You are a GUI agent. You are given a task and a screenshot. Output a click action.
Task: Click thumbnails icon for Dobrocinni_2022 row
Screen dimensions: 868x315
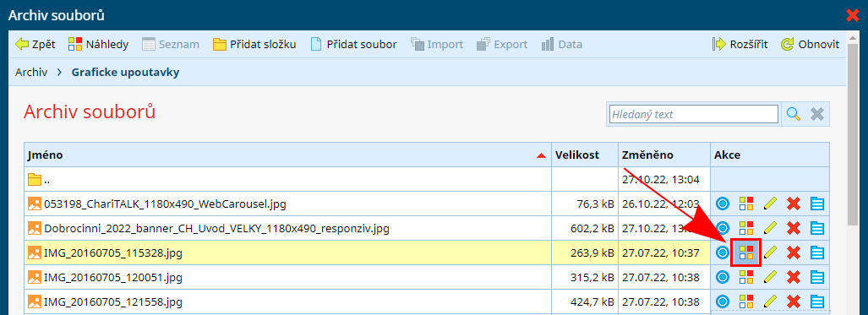pos(746,228)
